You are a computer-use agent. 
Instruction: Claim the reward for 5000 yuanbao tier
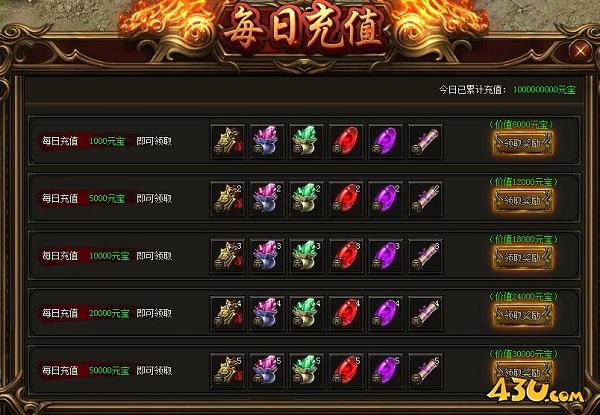tap(523, 200)
